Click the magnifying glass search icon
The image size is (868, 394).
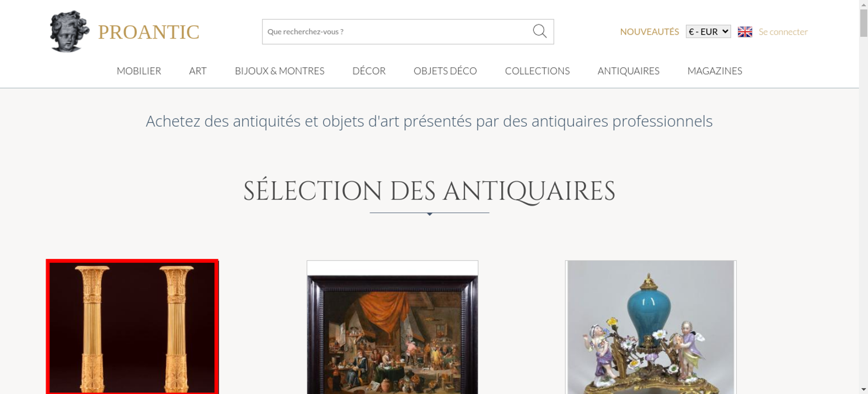click(539, 31)
